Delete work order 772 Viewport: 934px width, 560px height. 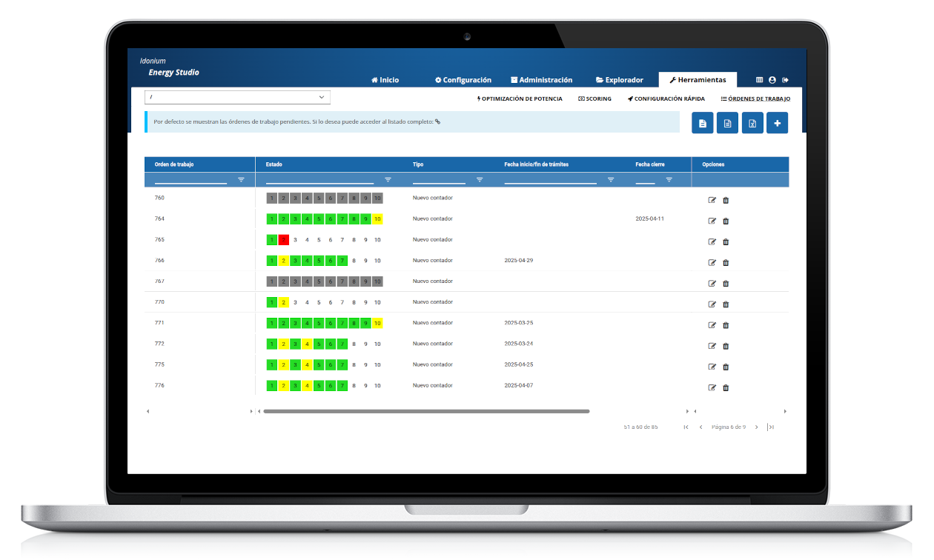pyautogui.click(x=726, y=346)
